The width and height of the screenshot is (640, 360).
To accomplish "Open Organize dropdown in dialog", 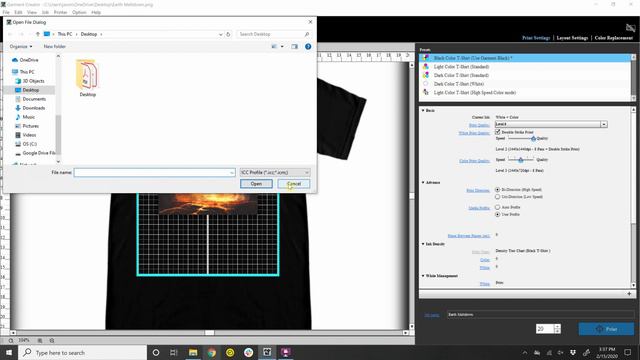I will pyautogui.click(x=21, y=47).
